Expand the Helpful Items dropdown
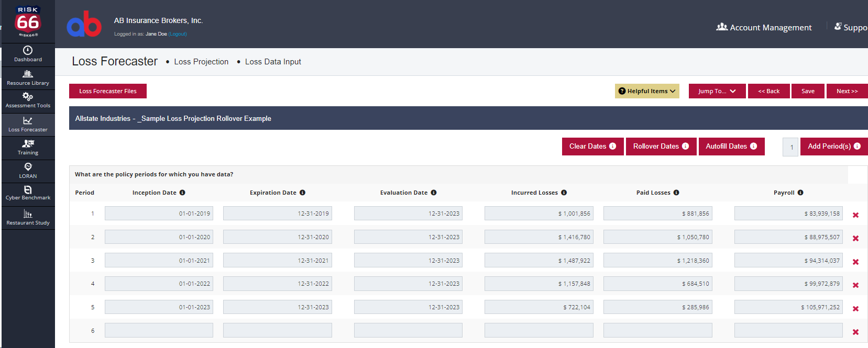This screenshot has height=348, width=868. pos(647,91)
